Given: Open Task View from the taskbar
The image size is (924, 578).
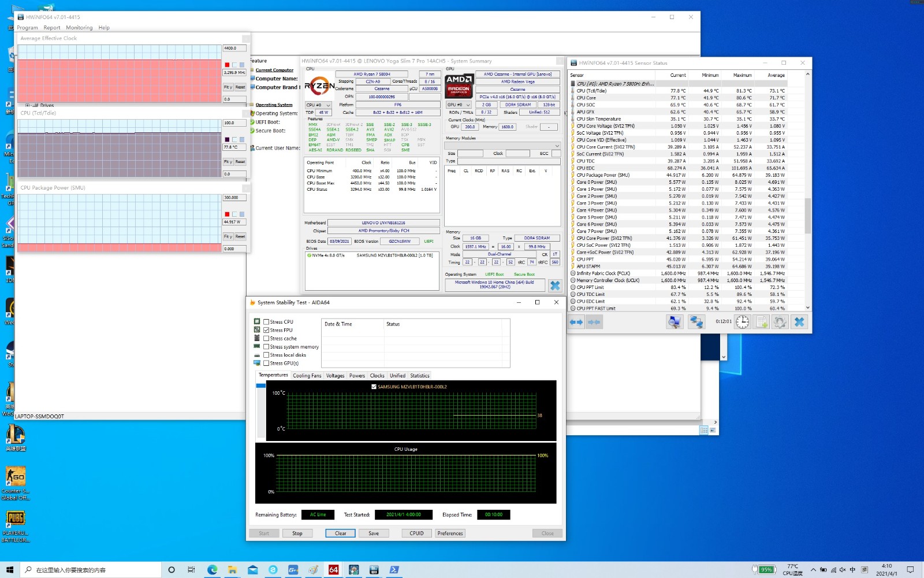Looking at the screenshot, I should click(x=191, y=570).
